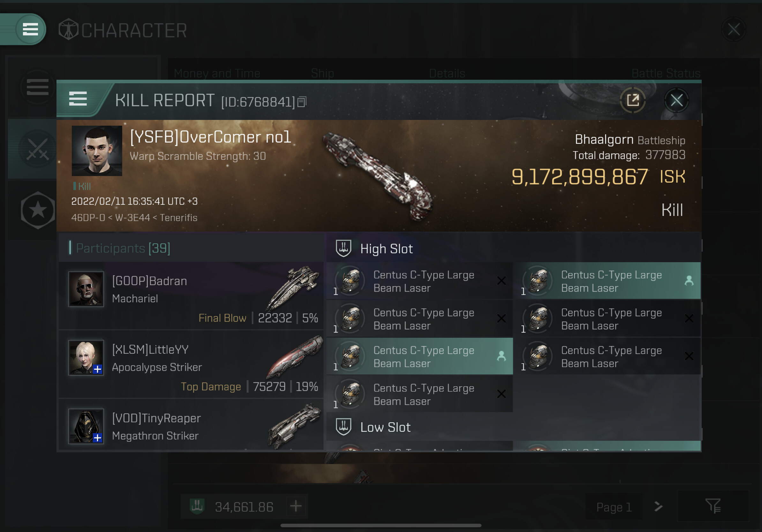The height and width of the screenshot is (532, 762).
Task: Add funds with the plus next to 34,661.86
Action: point(296,506)
